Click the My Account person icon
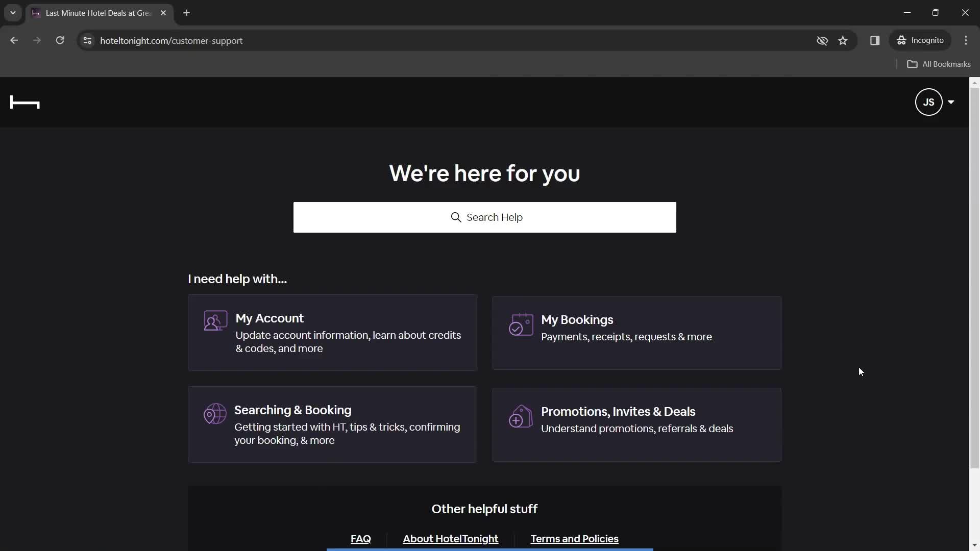 tap(215, 321)
